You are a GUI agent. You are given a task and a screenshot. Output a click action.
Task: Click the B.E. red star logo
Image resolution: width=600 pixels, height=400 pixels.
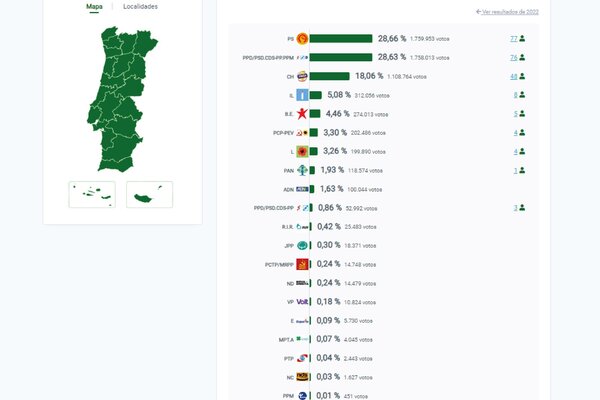coord(302,114)
